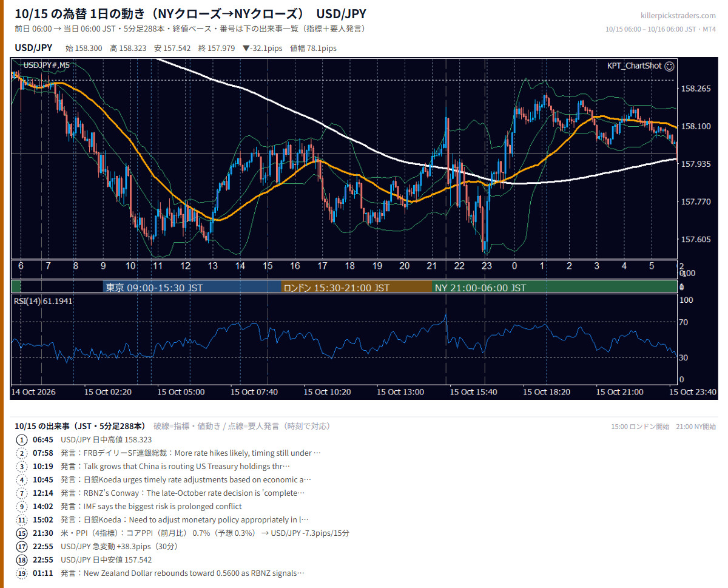Image resolution: width=728 pixels, height=588 pixels.
Task: Click the 21:00 NY開始 legend text
Action: pyautogui.click(x=696, y=427)
